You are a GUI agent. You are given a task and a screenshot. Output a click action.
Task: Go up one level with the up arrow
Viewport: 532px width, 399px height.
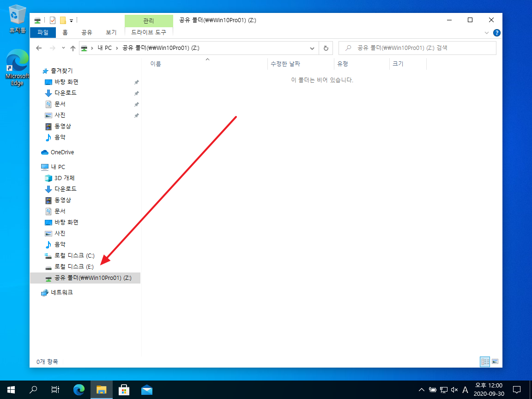[x=73, y=48]
